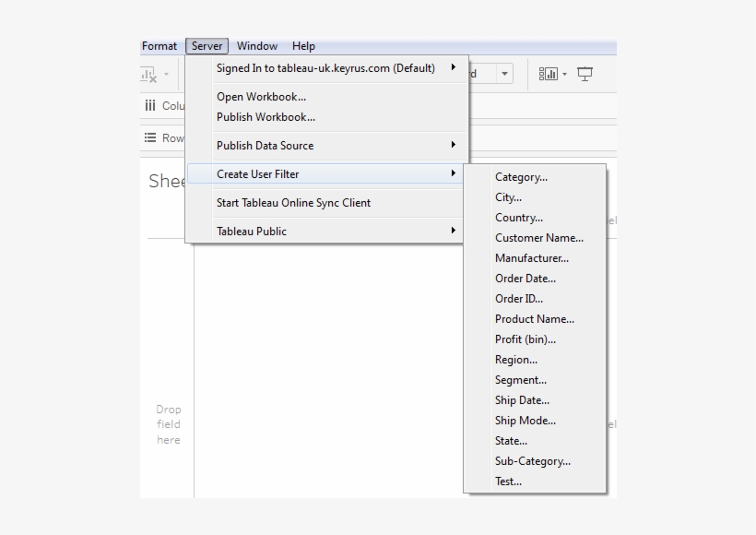Create user filter on Test...
This screenshot has width=756, height=535.
(x=535, y=481)
